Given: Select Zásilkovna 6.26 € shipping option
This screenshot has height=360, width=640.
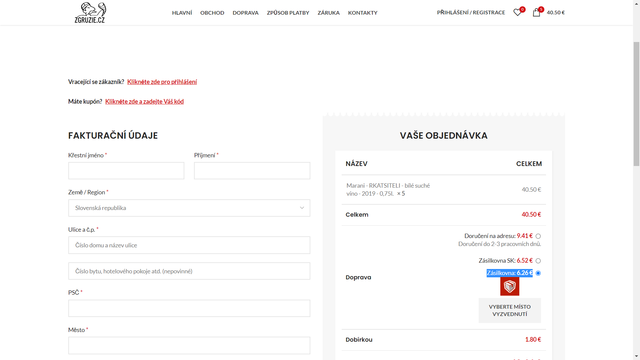Looking at the screenshot, I should 538,273.
